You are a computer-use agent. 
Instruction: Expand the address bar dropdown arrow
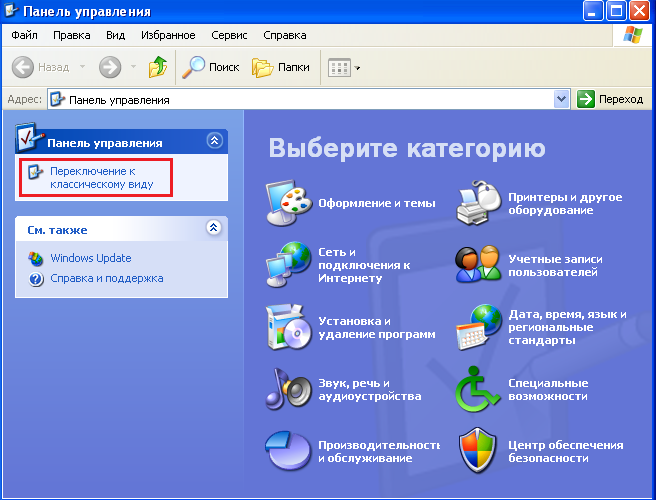[x=561, y=99]
